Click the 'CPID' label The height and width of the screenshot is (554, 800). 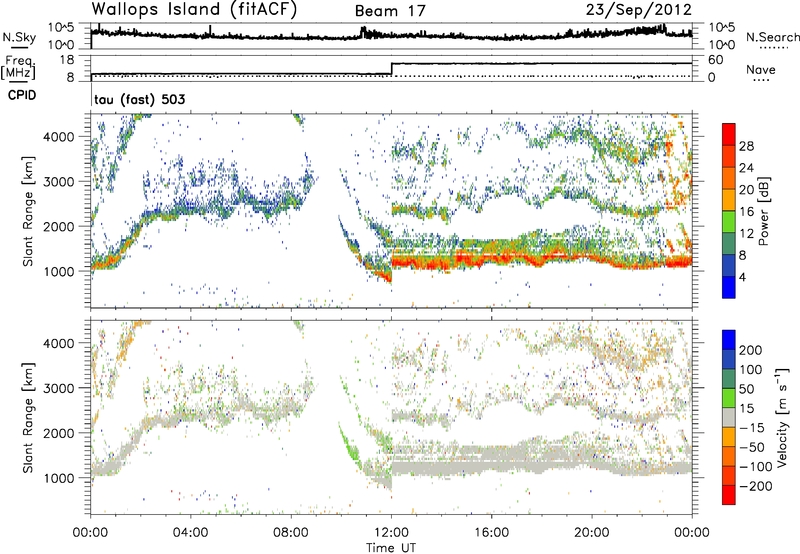[22, 95]
